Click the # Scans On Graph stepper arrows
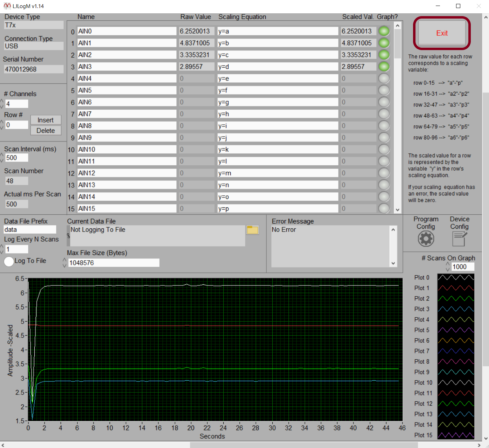This screenshot has height=448, width=489. click(448, 267)
